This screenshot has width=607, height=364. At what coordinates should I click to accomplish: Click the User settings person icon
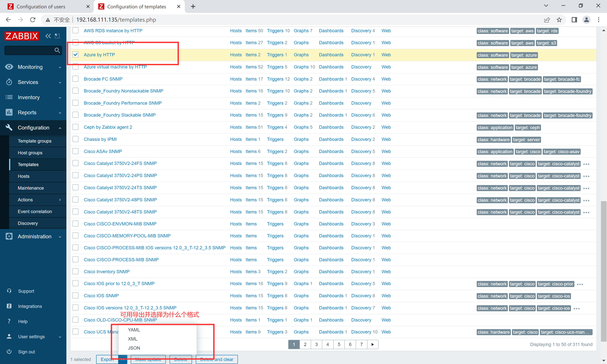pos(9,336)
